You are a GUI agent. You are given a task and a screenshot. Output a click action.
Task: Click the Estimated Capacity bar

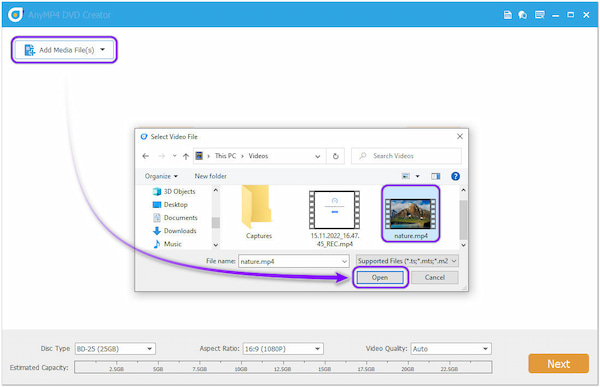pos(283,367)
